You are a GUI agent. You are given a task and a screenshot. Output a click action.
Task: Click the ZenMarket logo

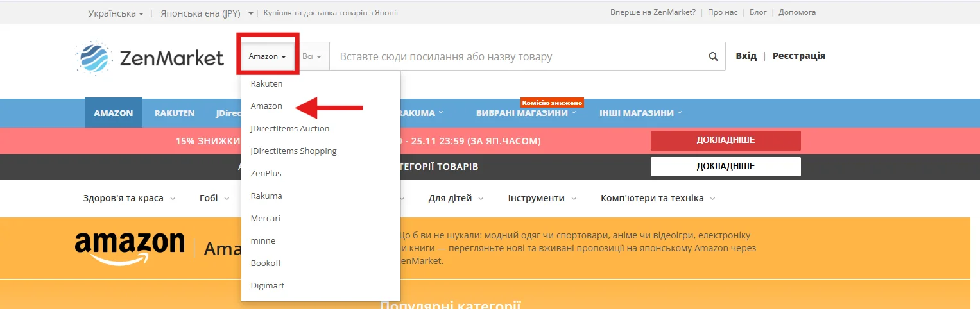pos(150,58)
